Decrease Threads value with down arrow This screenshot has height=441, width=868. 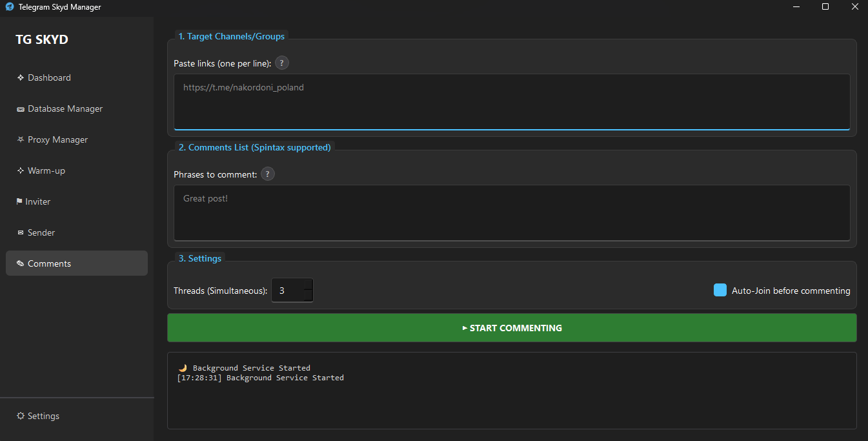click(x=308, y=296)
